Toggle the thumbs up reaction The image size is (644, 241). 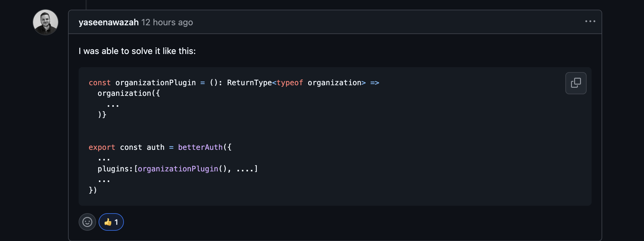(111, 222)
